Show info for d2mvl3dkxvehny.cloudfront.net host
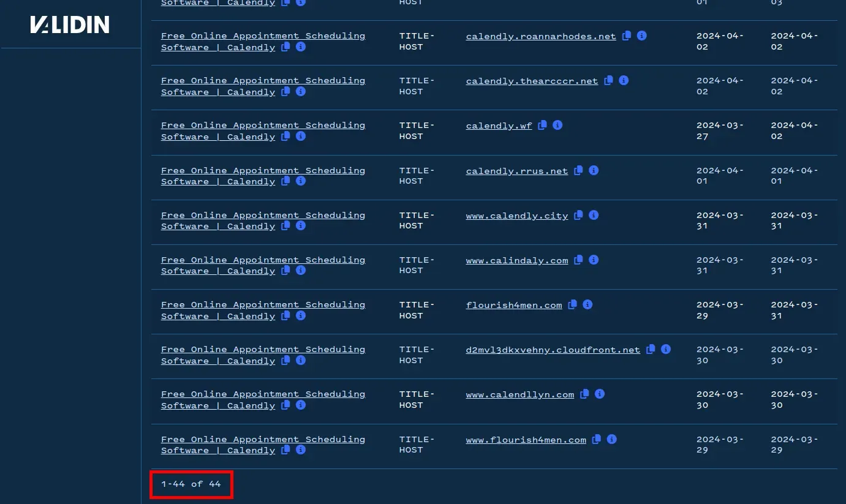This screenshot has height=504, width=846. tap(666, 349)
